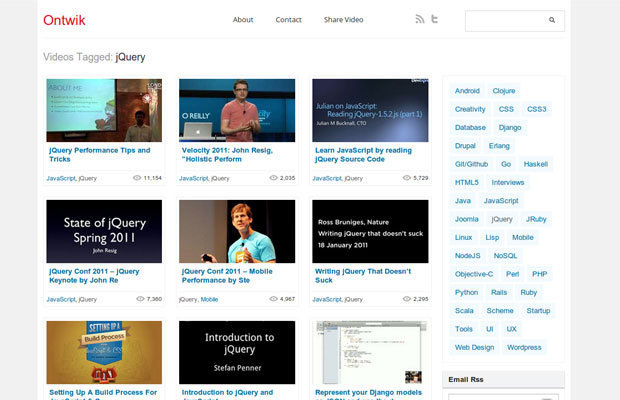Select the Android tag
The image size is (620, 400).
467,91
